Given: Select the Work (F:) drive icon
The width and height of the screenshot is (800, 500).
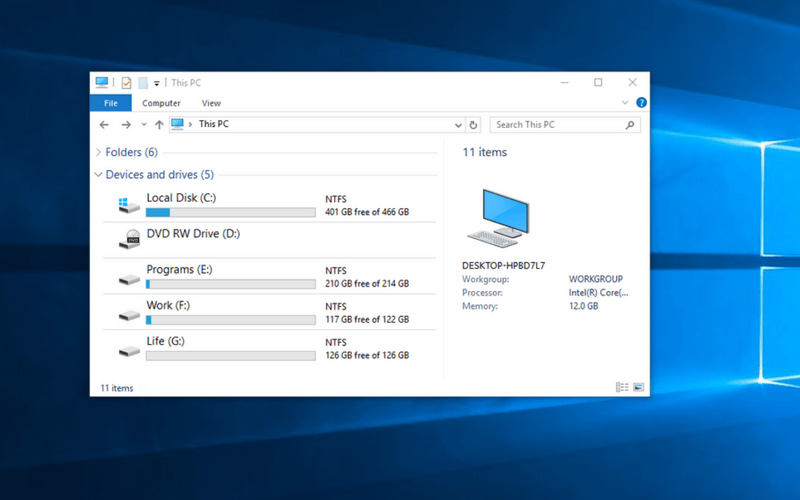Looking at the screenshot, I should (x=129, y=315).
